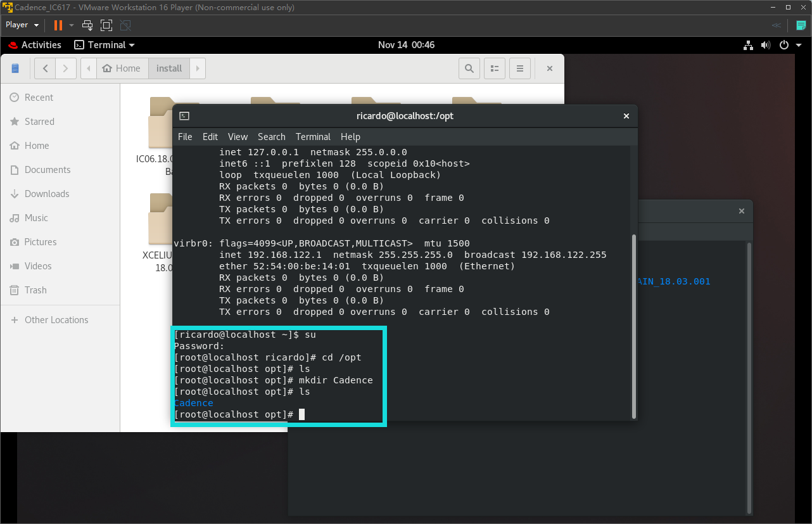Click the last terminal prompt at the cursor

tap(239, 414)
